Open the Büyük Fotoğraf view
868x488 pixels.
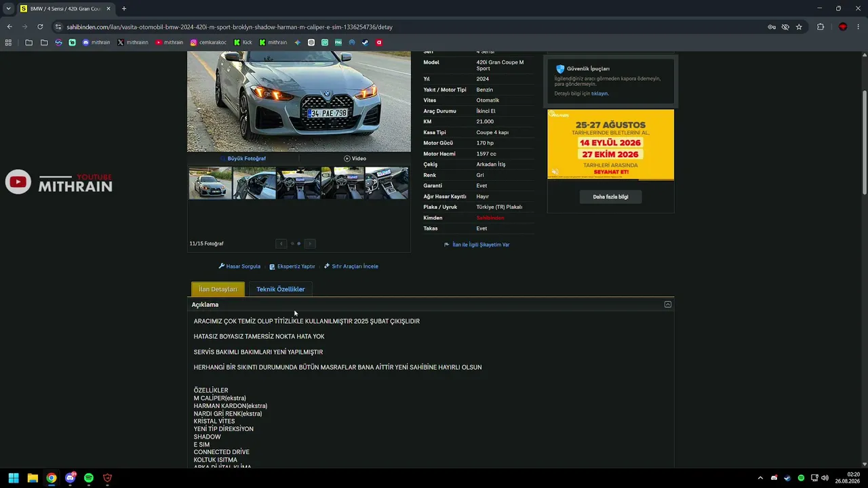pyautogui.click(x=243, y=159)
